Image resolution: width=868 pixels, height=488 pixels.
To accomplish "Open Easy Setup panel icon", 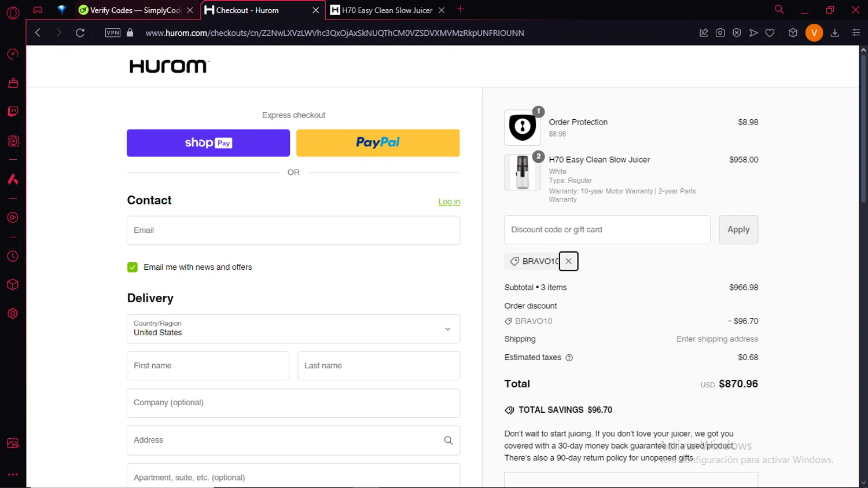I will pos(856,33).
